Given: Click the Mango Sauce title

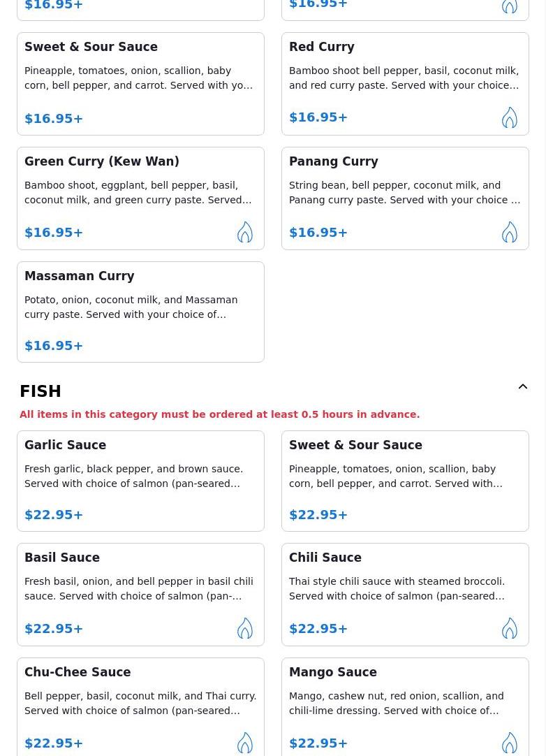Looking at the screenshot, I should pyautogui.click(x=333, y=672).
